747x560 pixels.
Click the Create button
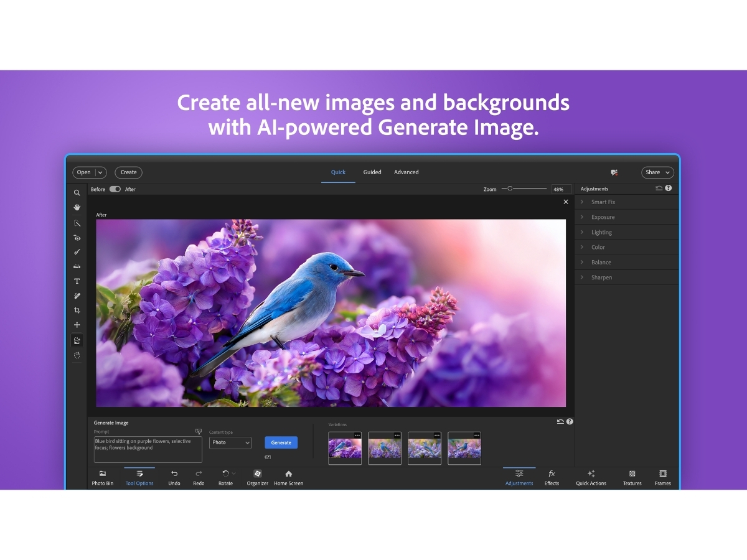[128, 172]
